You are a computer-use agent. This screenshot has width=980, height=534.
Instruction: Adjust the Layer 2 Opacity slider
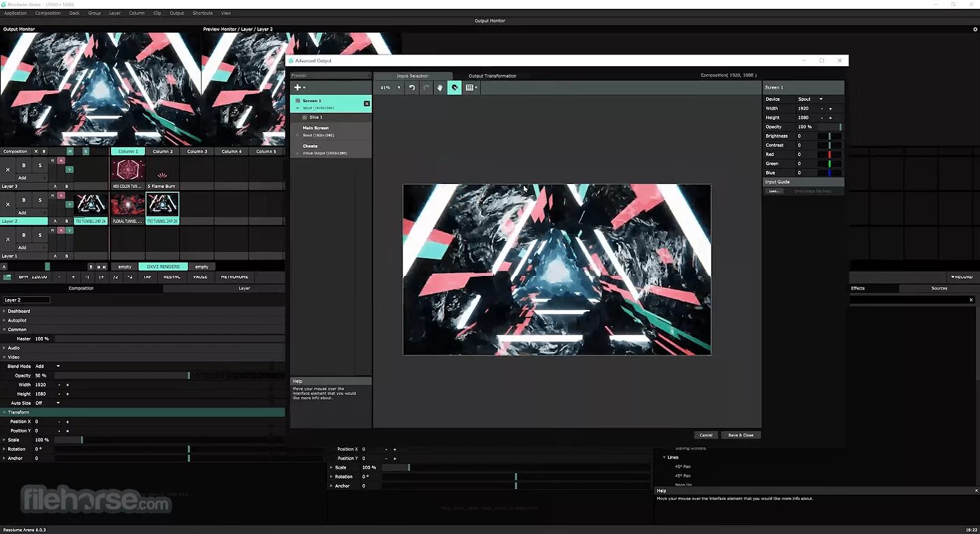click(170, 375)
